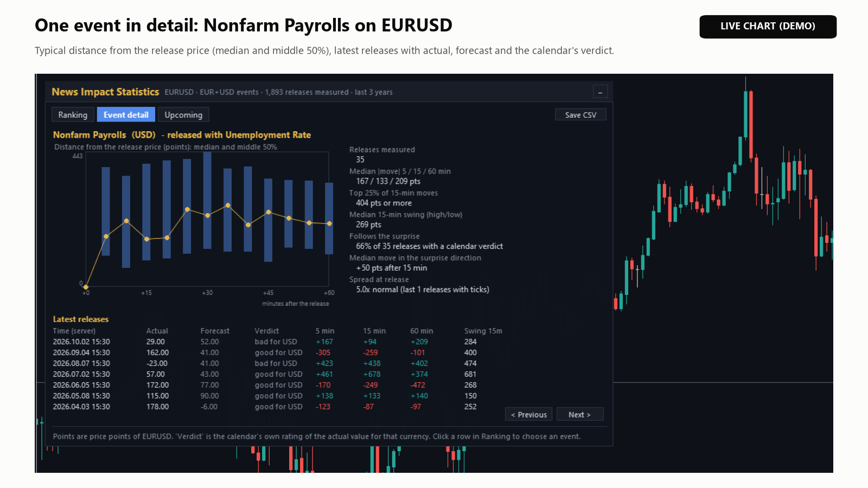The width and height of the screenshot is (868, 488).
Task: Open the Upcoming tab
Action: point(183,115)
